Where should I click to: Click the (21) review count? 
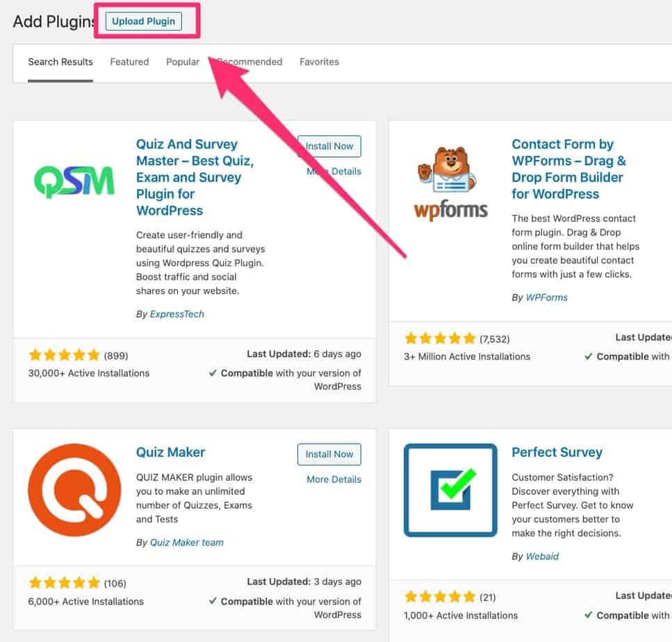(488, 598)
